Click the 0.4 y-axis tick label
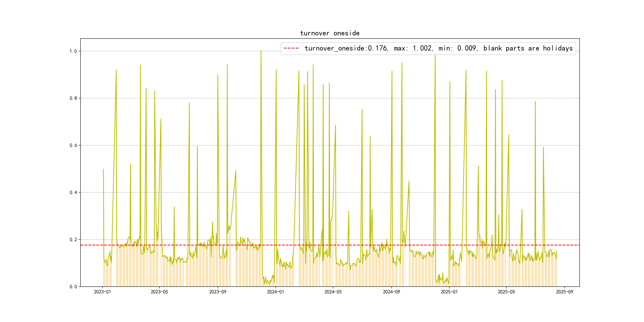Viewport: 644px width, 322px height. [73, 192]
